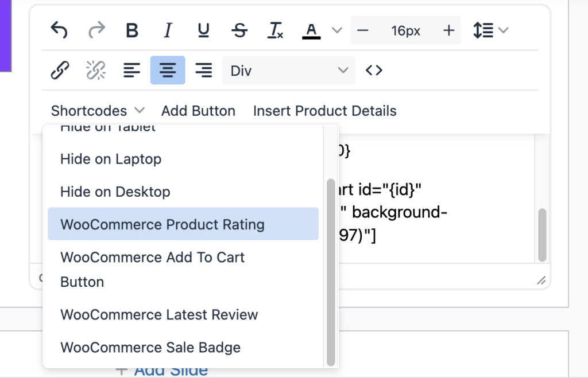The height and width of the screenshot is (378, 588).
Task: Apply Strikethrough formatting
Action: [x=239, y=30]
